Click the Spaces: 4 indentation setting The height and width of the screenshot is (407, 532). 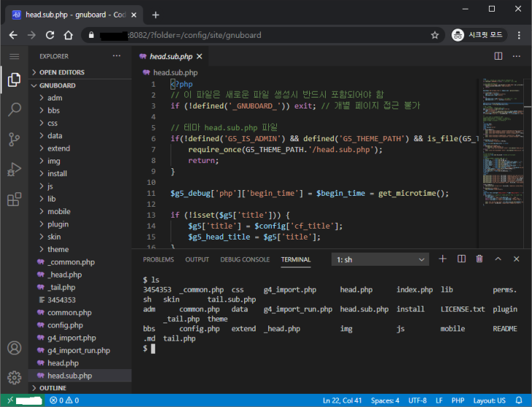tap(385, 400)
